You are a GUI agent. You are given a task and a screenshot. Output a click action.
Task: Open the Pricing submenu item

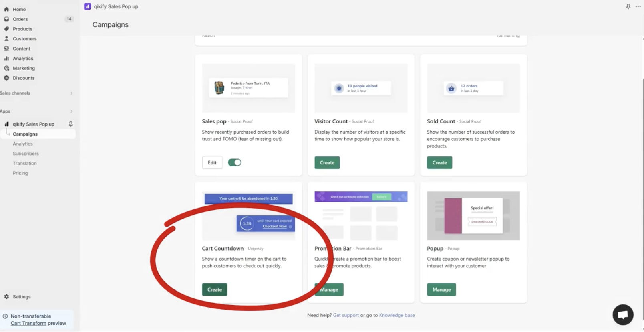[x=20, y=173]
